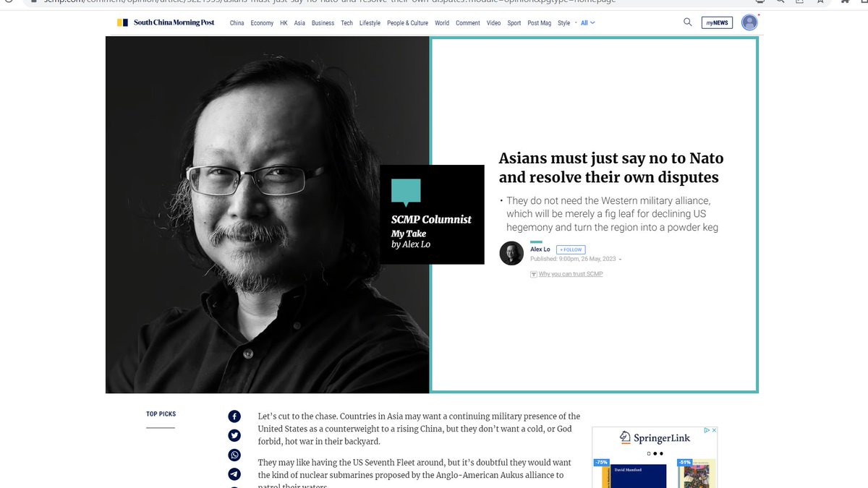
Task: Follow author with + FOLLOW button
Action: (571, 249)
